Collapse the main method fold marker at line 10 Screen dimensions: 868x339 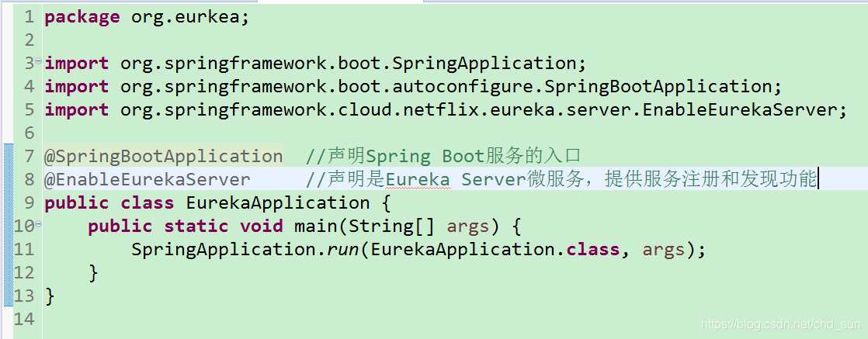(38, 223)
